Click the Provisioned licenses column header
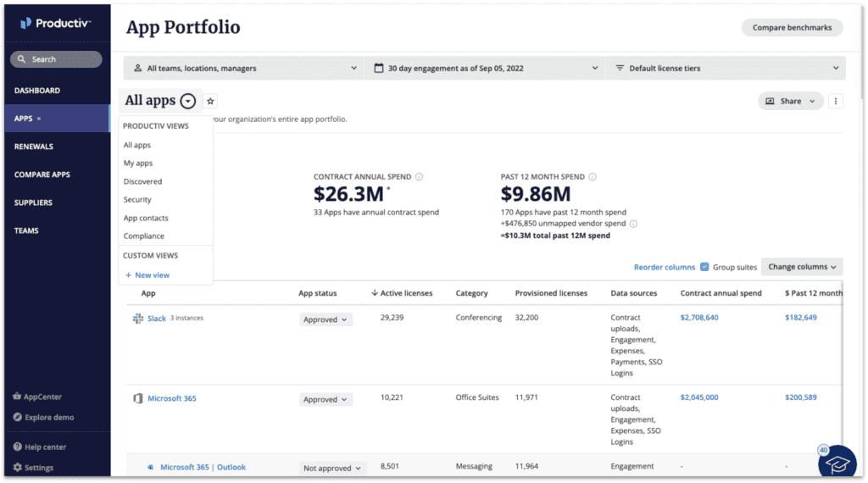Image resolution: width=868 pixels, height=483 pixels. [x=551, y=293]
